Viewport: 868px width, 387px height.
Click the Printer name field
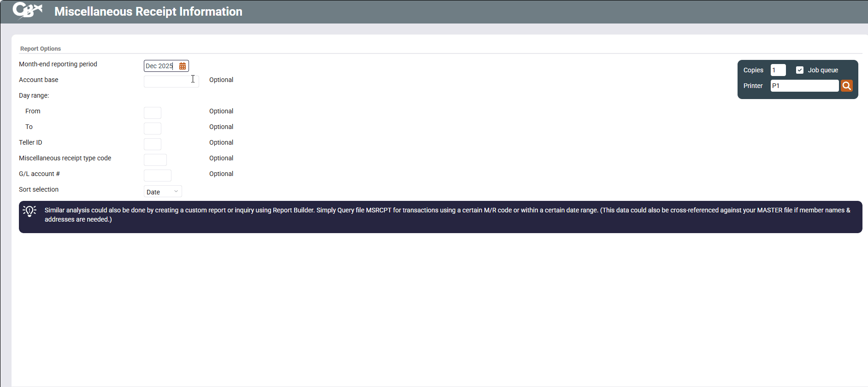tap(804, 86)
